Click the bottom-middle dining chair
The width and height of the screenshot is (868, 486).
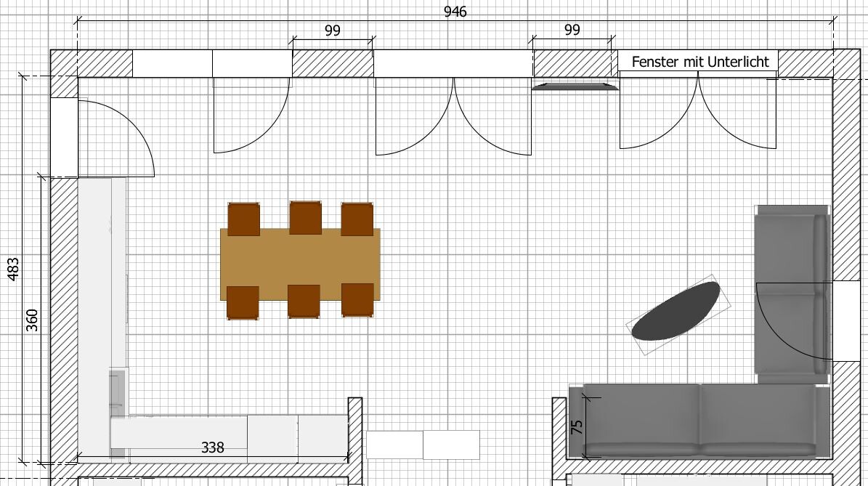click(x=304, y=301)
